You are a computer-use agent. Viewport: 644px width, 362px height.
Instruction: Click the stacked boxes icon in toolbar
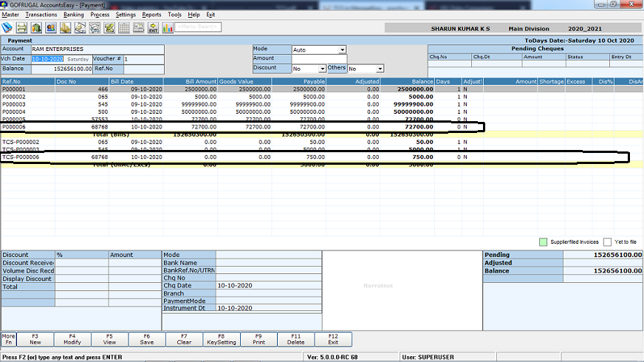[65, 28]
